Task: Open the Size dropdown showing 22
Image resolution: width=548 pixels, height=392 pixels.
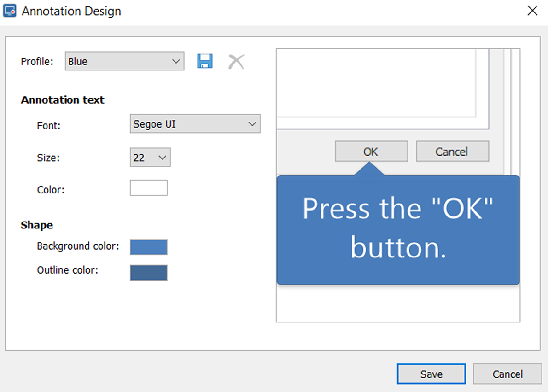Action: [x=150, y=158]
